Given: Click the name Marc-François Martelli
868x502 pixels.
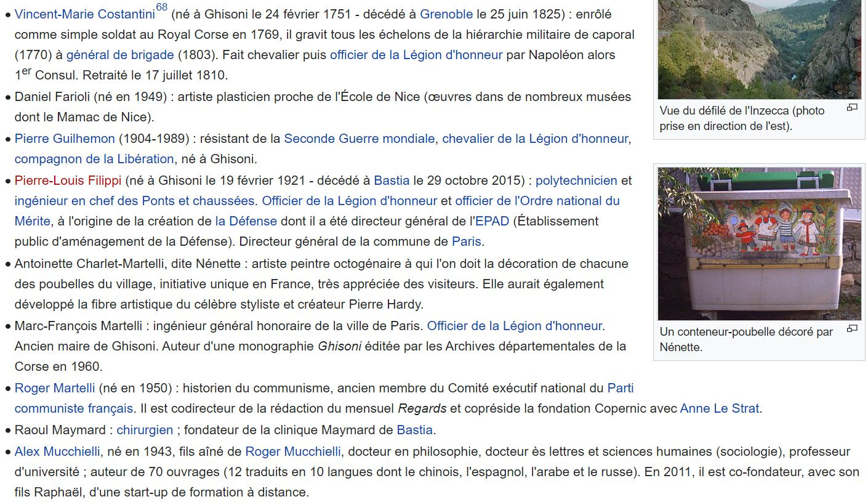Looking at the screenshot, I should 80,326.
